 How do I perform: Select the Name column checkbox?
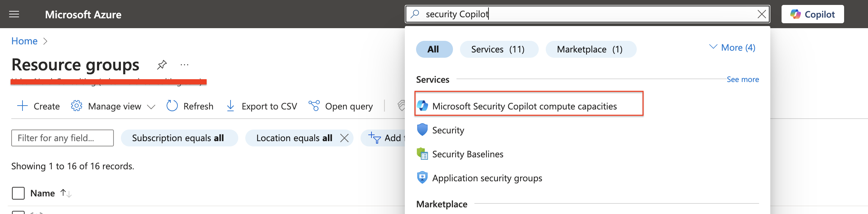pos(18,193)
